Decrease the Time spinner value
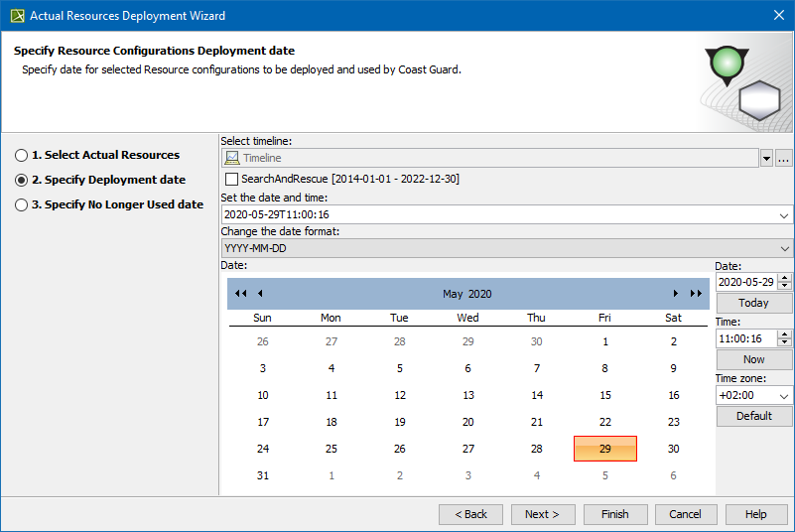This screenshot has width=795, height=532. pyautogui.click(x=785, y=342)
